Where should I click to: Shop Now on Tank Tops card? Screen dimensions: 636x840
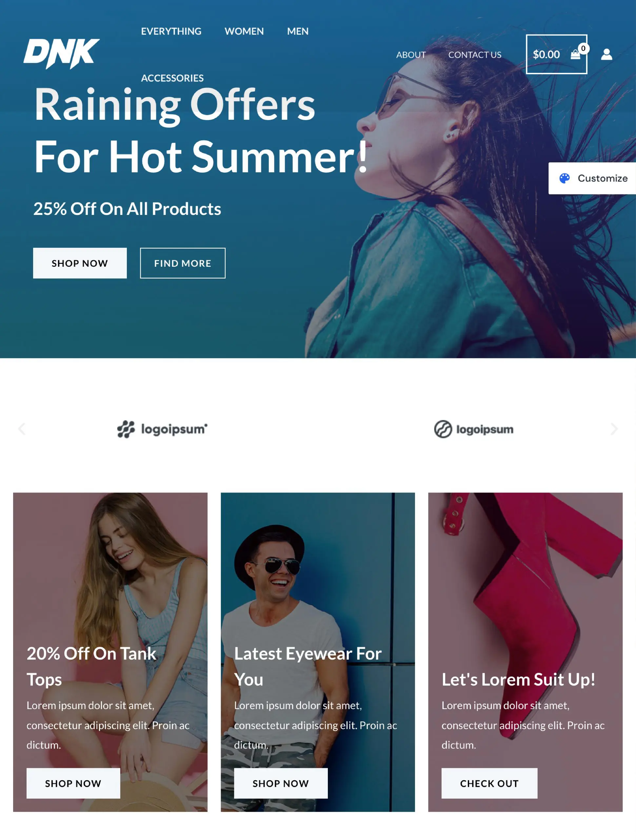click(73, 784)
